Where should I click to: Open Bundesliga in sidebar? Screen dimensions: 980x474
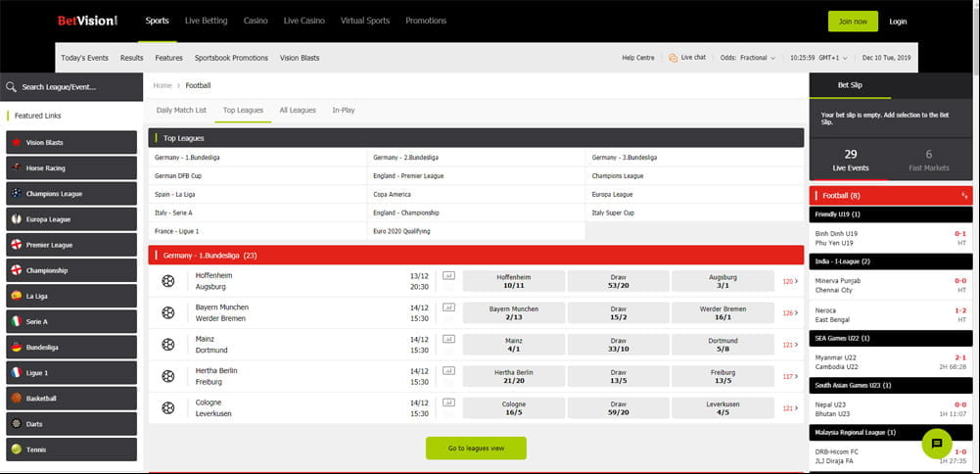click(71, 347)
